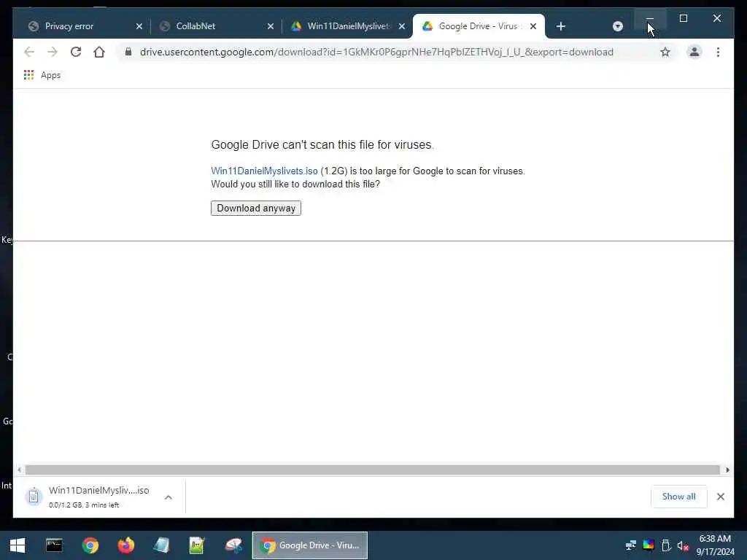Open the green notepad taskbar icon

click(197, 545)
